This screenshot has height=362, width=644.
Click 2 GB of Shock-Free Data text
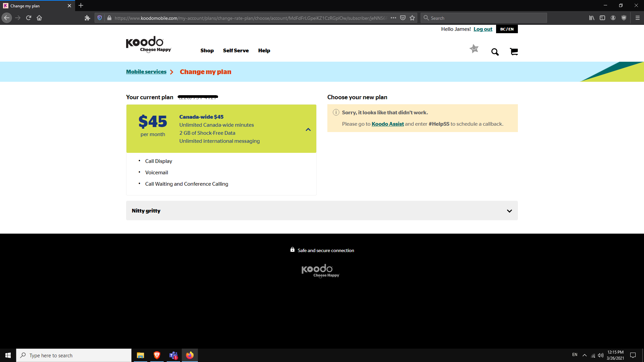click(x=207, y=133)
